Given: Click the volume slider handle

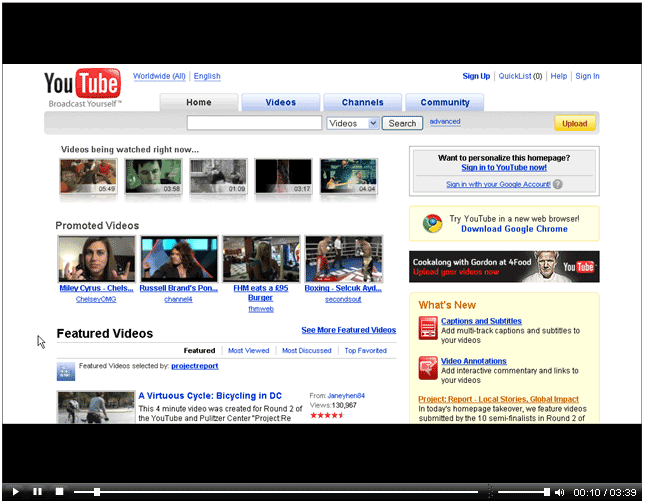Looking at the screenshot, I should pyautogui.click(x=546, y=492).
